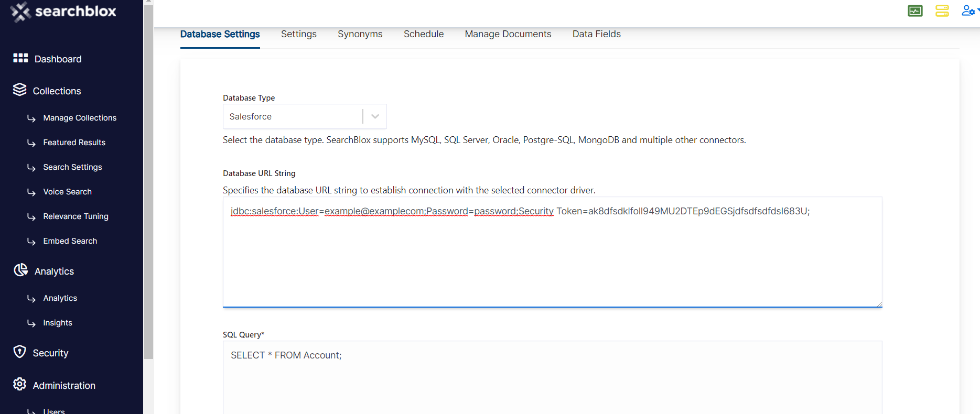This screenshot has height=414, width=980.
Task: Open Search Settings page
Action: tap(73, 167)
